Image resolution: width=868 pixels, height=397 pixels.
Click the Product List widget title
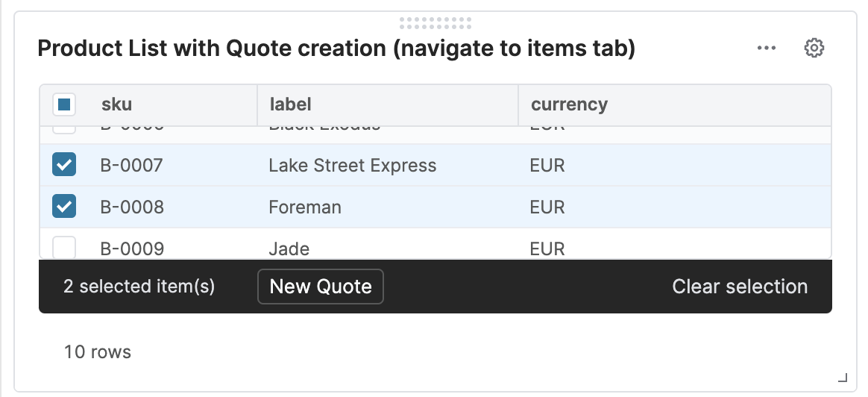(336, 49)
